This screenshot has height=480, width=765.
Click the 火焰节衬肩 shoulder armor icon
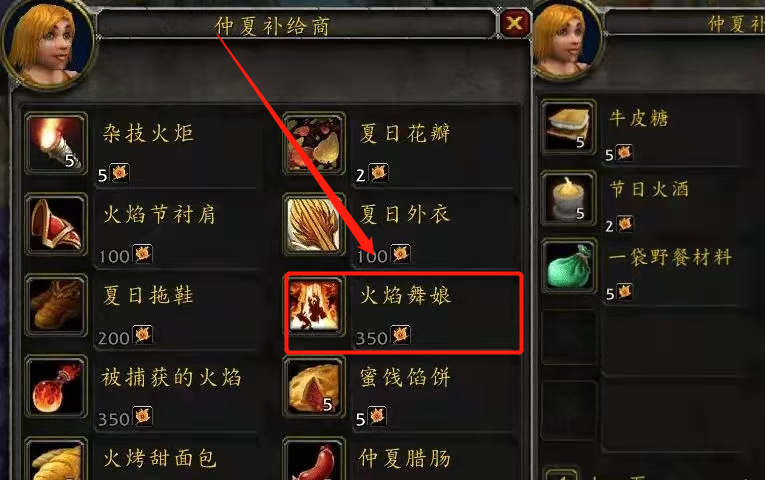tap(56, 224)
